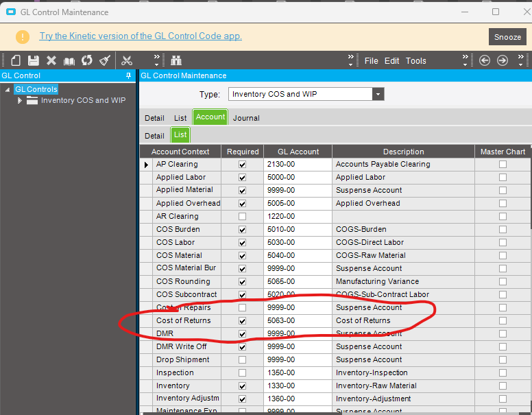Screen dimensions: 532x415
Task: Toggle Master Chart checkbox for Inventory
Action: 503,386
